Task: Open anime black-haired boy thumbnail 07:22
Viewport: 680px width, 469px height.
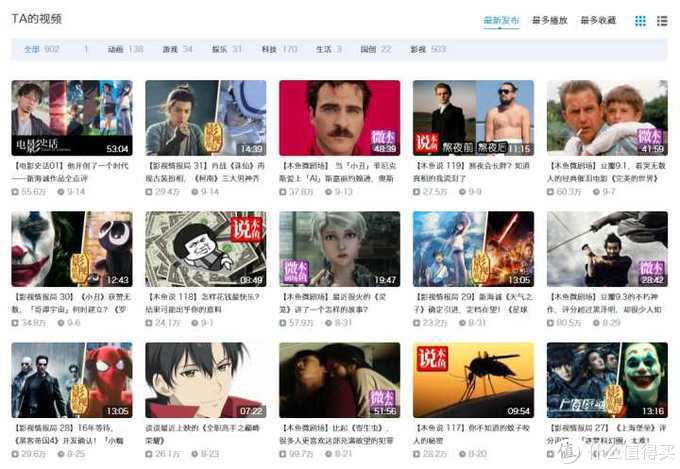Action: pos(206,380)
